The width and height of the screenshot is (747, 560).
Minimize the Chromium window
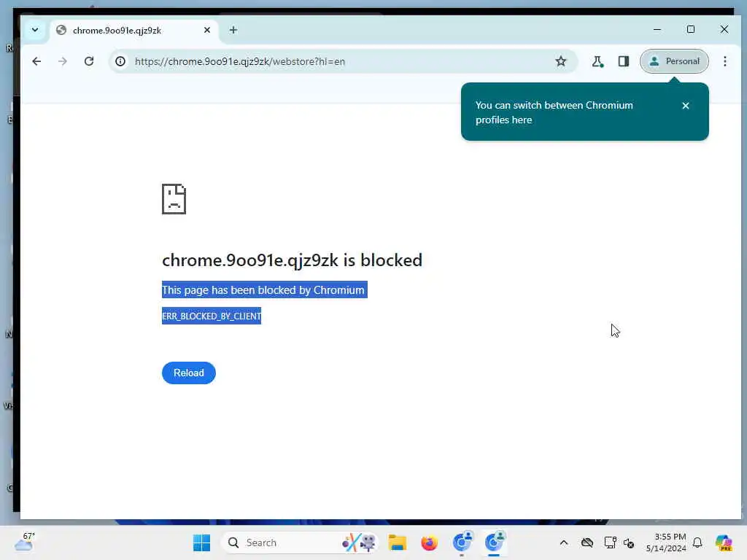[657, 29]
